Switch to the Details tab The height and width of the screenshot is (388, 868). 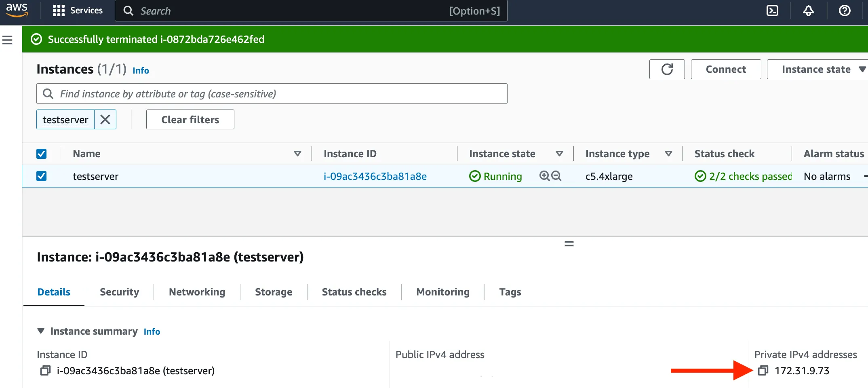coord(54,292)
